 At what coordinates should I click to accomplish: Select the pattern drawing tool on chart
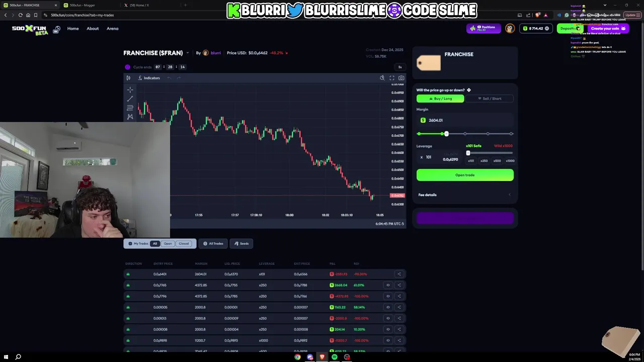click(130, 117)
